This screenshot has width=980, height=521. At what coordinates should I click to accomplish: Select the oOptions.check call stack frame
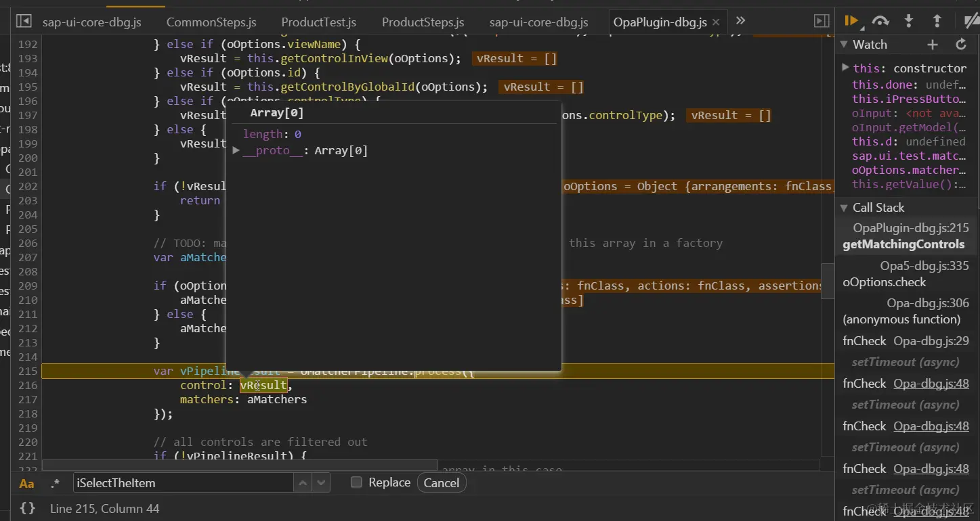coord(885,282)
